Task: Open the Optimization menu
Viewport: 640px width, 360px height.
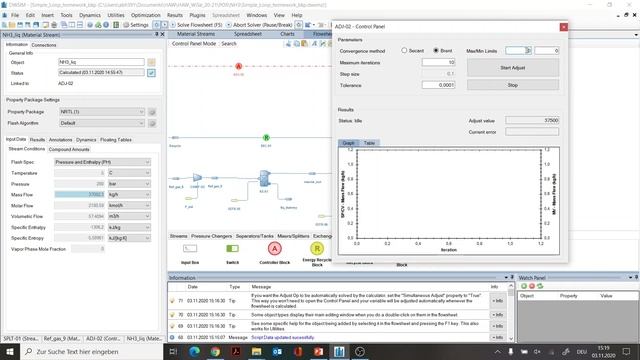Action: click(146, 15)
